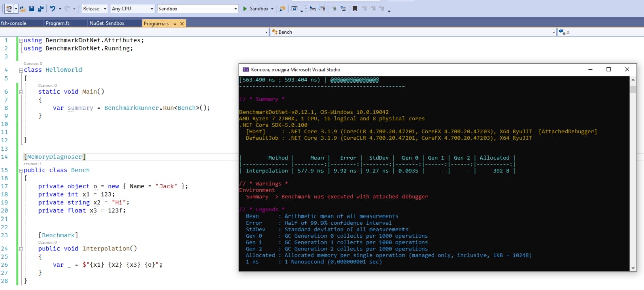The image size is (644, 290).
Task: Click BenchmarkRunner on line 8
Action: click(132, 108)
